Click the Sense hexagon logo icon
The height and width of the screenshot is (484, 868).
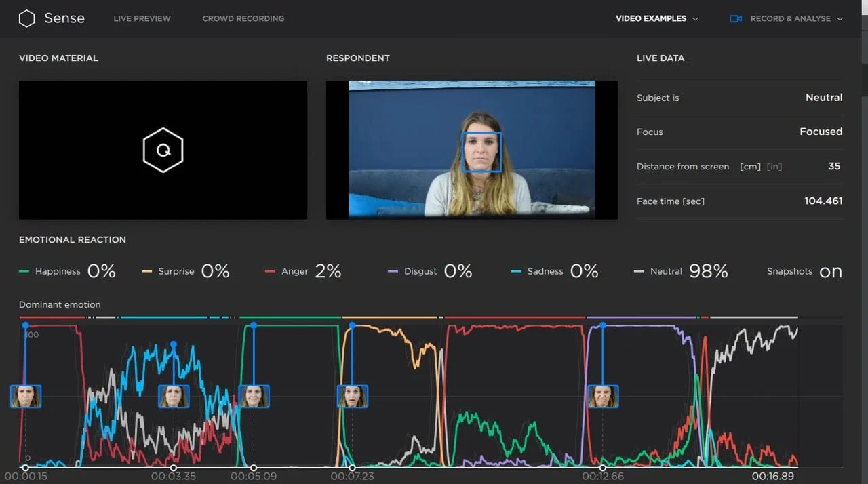click(x=26, y=18)
